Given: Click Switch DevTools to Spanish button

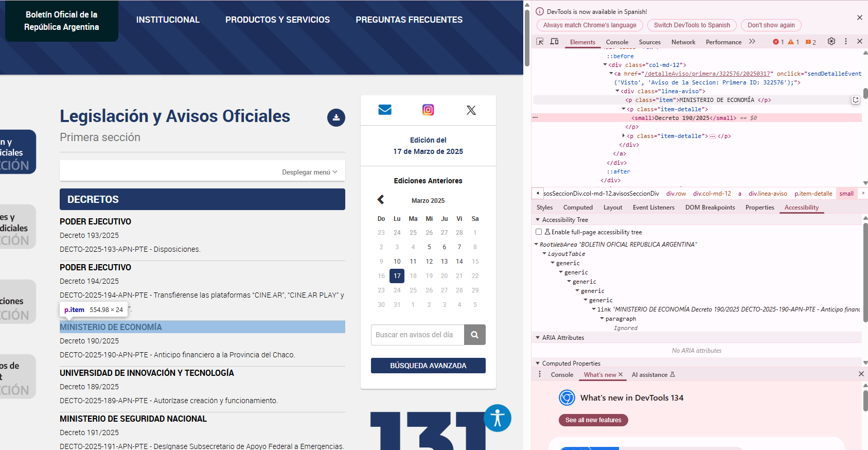Looking at the screenshot, I should (692, 25).
